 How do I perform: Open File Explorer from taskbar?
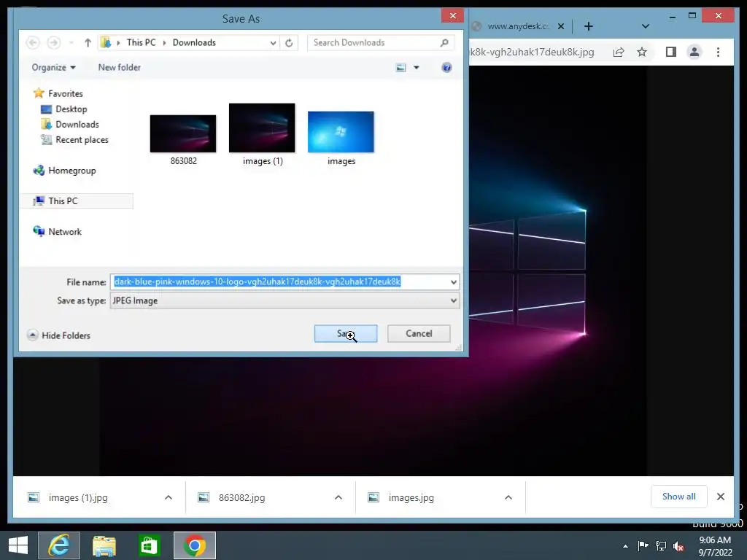tap(104, 545)
